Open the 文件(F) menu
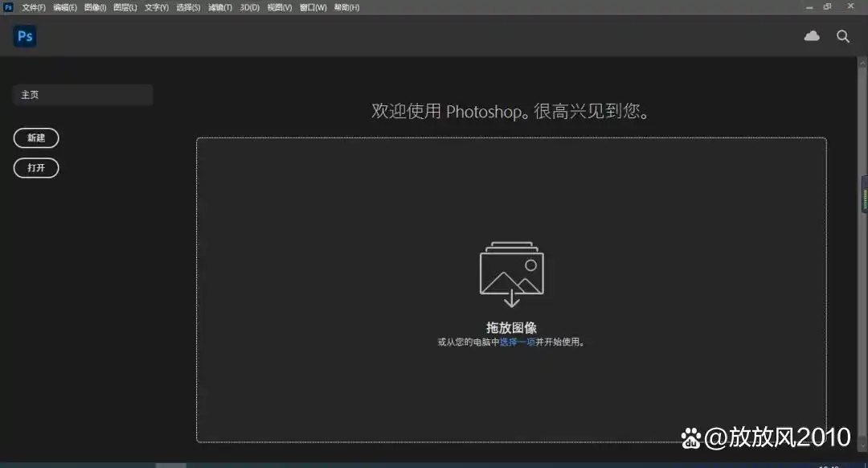The height and width of the screenshot is (468, 868). (x=34, y=7)
